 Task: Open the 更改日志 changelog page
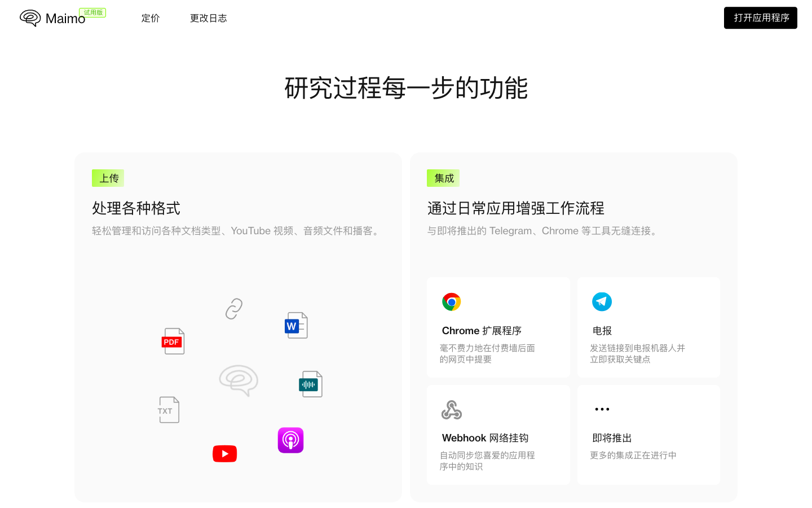coord(209,18)
